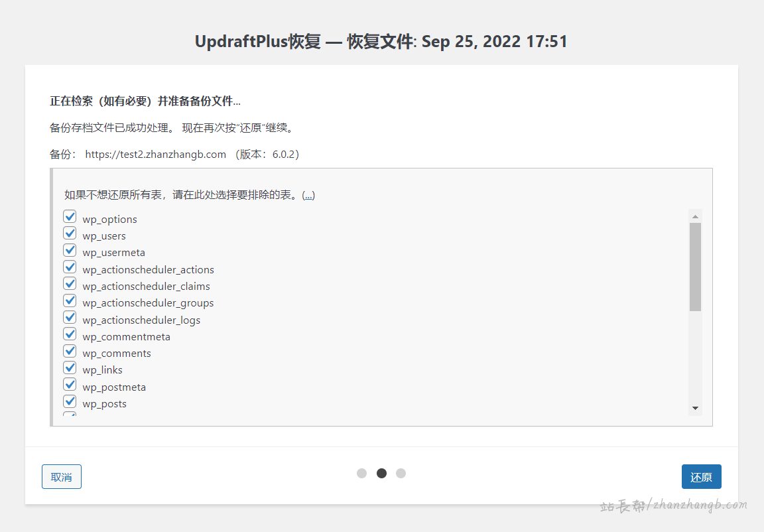Screen dimensions: 764x532
Task: Expand the (...) more info link
Action: point(308,195)
